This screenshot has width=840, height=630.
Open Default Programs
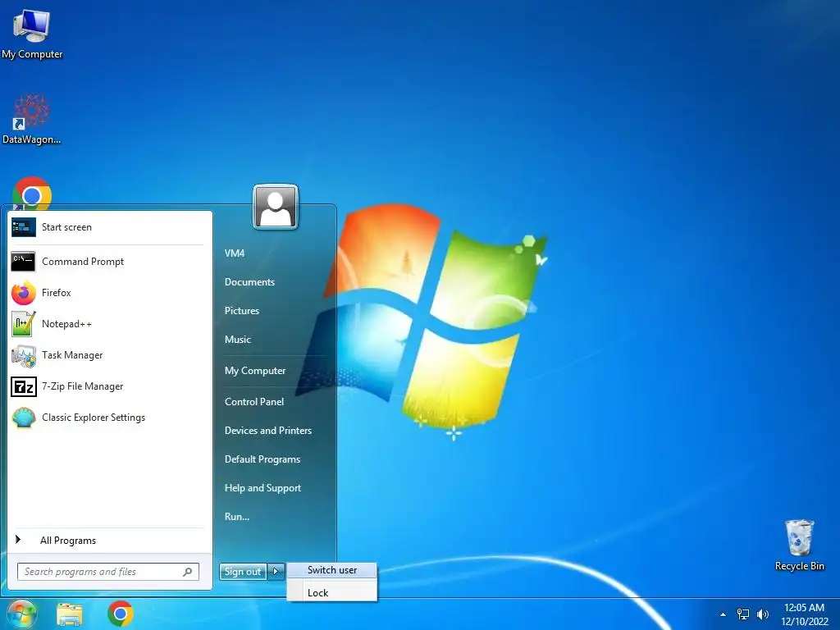(262, 459)
